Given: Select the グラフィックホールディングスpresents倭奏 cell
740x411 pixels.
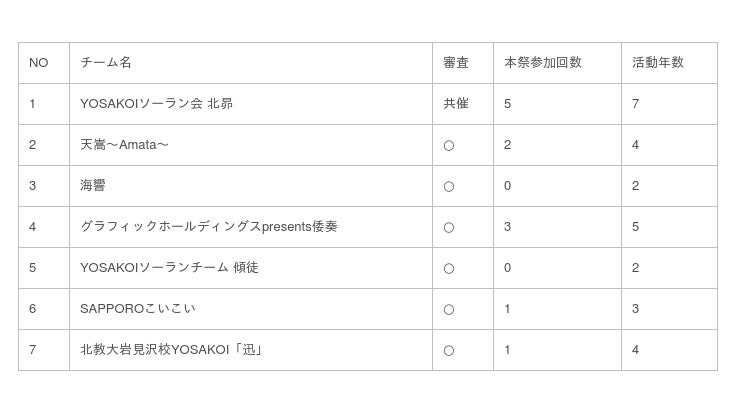Looking at the screenshot, I should click(x=208, y=227).
